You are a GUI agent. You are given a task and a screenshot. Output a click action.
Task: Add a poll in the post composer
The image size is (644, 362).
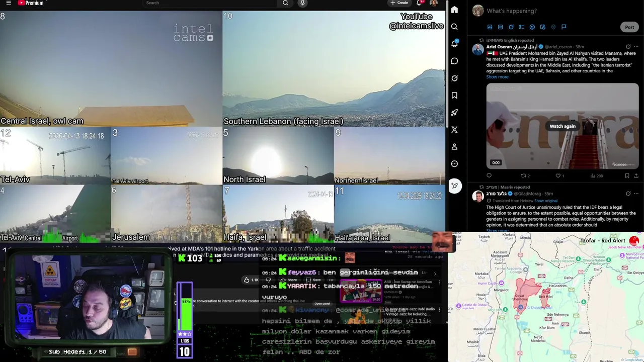click(x=521, y=27)
